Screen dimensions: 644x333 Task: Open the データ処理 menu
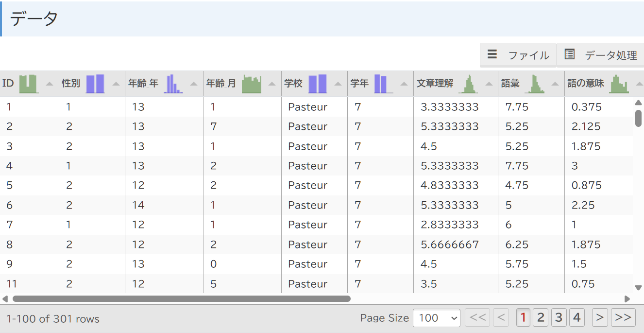tap(600, 55)
